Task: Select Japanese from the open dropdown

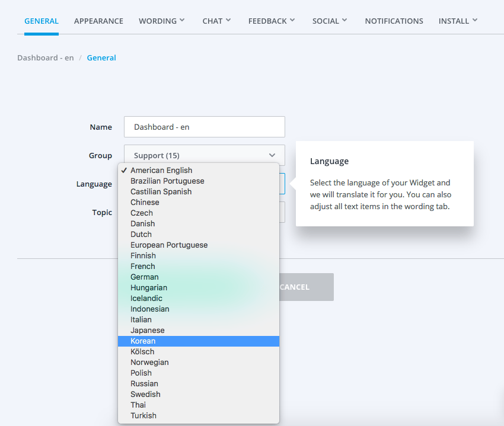Action: [x=147, y=330]
